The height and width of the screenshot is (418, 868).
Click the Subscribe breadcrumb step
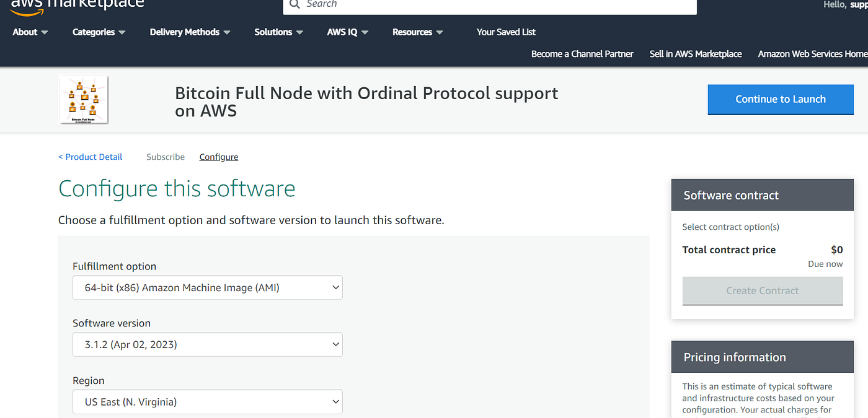click(166, 157)
